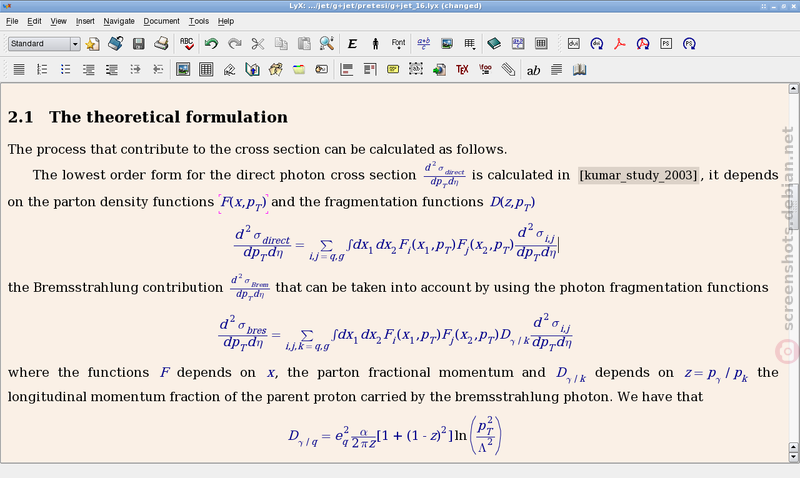Create a new document with the star-page icon
This screenshot has width=800, height=478.
[92, 44]
